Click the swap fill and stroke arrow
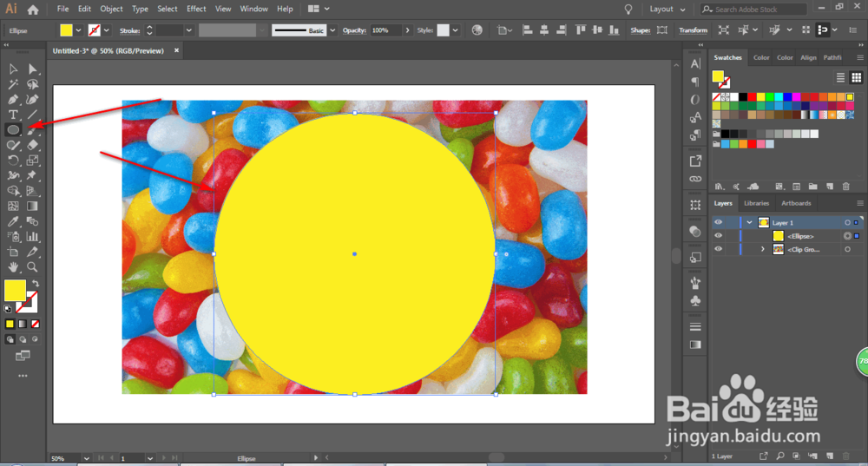Screen dimensions: 868x466 coord(36,284)
